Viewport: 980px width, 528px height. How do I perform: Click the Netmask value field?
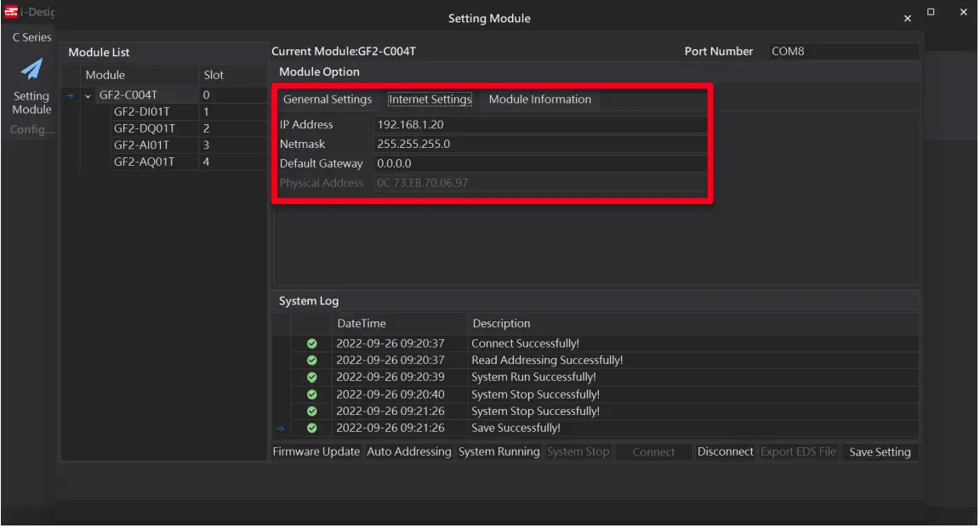click(539, 144)
